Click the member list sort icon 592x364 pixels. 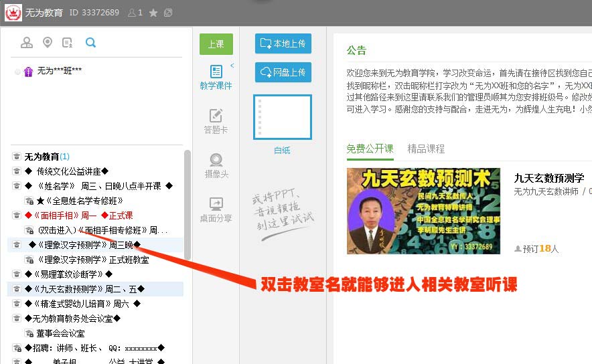tap(68, 43)
